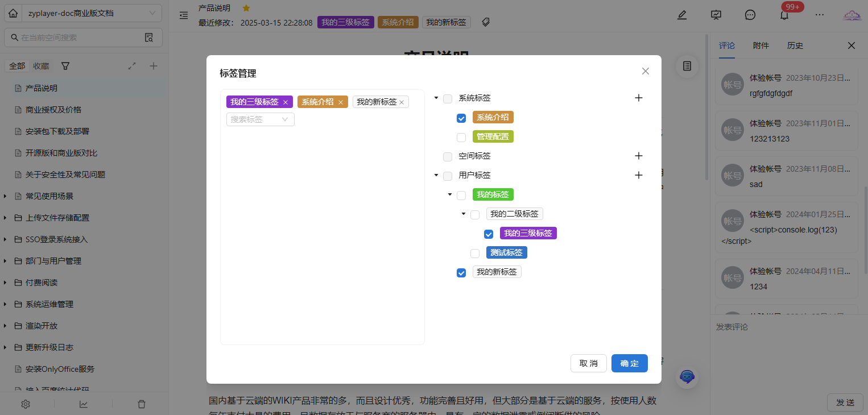Uncheck the 系统介绍 checkbox
Screen dimensions: 868x415
click(x=461, y=118)
